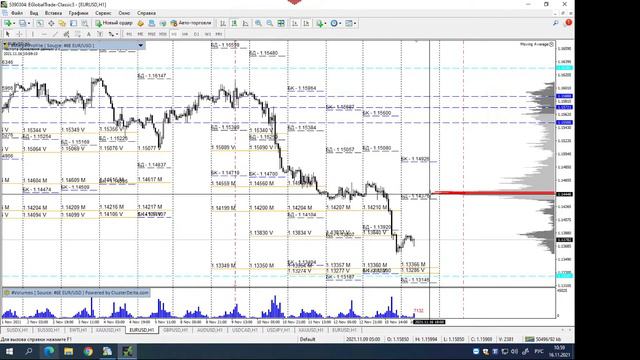This screenshot has width=640, height=360.
Task: Click the red notification alert icon
Action: click(568, 23)
